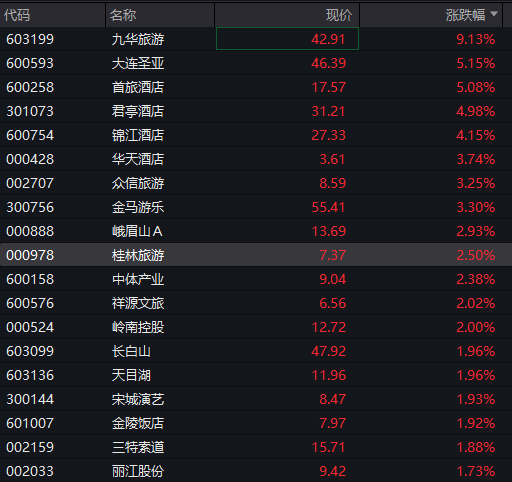Click the 代码 column header
512x482 pixels.
click(17, 15)
